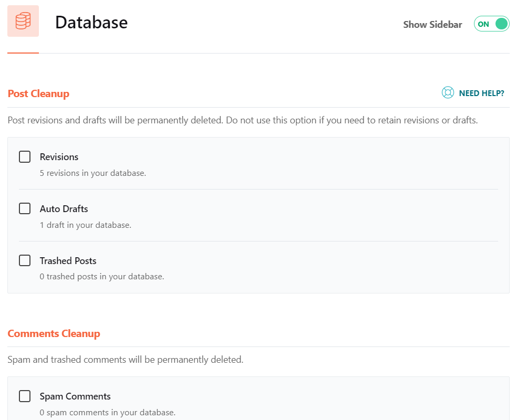The width and height of the screenshot is (516, 420).
Task: Enable the Auto Drafts checkbox
Action: click(25, 208)
